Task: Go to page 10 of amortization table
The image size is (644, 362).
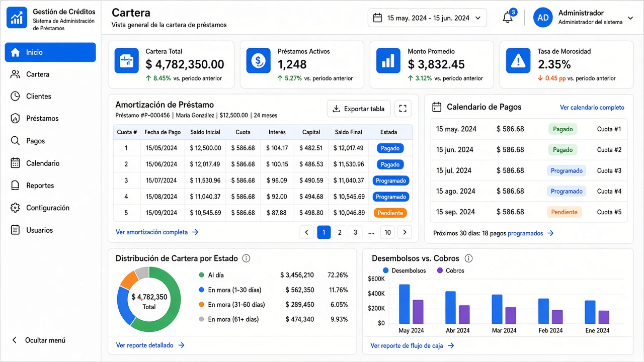Action: tap(387, 232)
